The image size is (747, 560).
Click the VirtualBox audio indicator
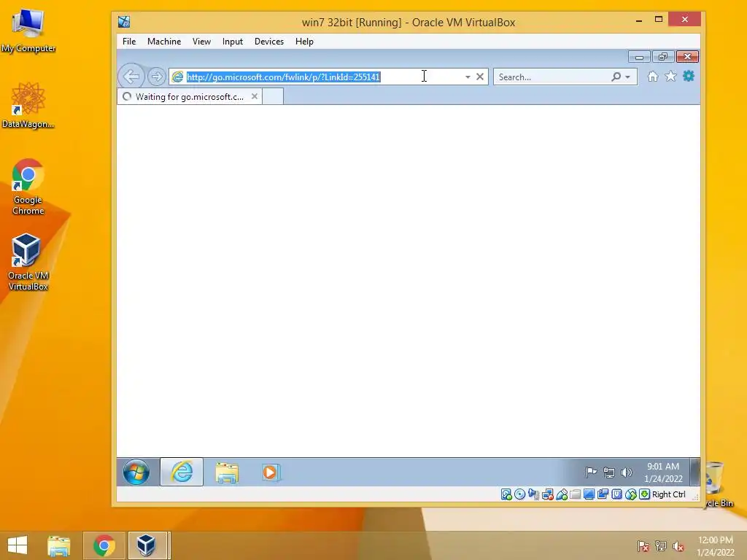[x=533, y=494]
